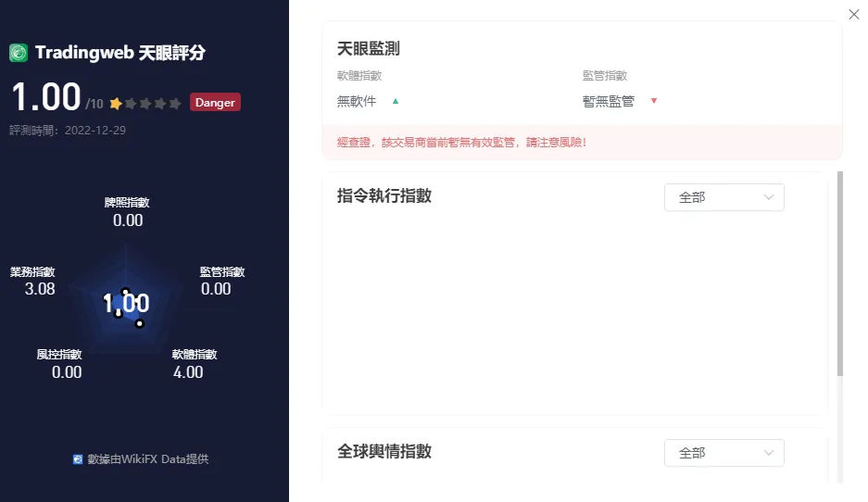The image size is (868, 502).
Task: Click the 監管指數 label on radar chart
Action: (x=222, y=271)
